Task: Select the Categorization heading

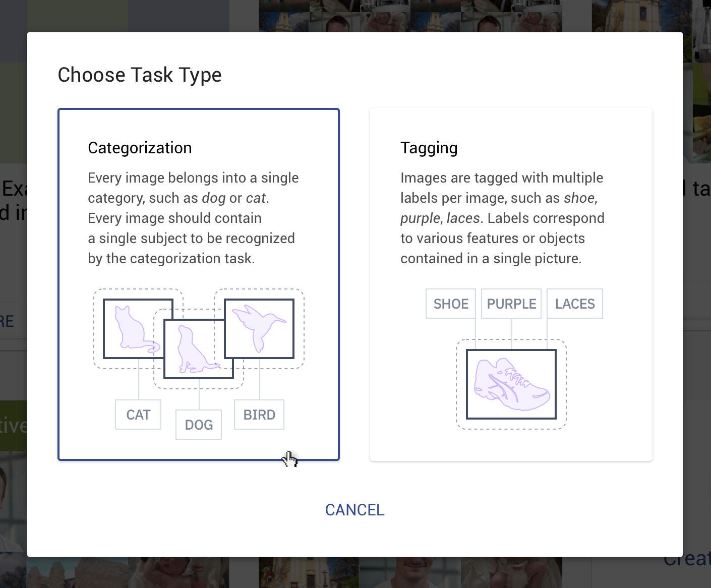Action: tap(140, 148)
